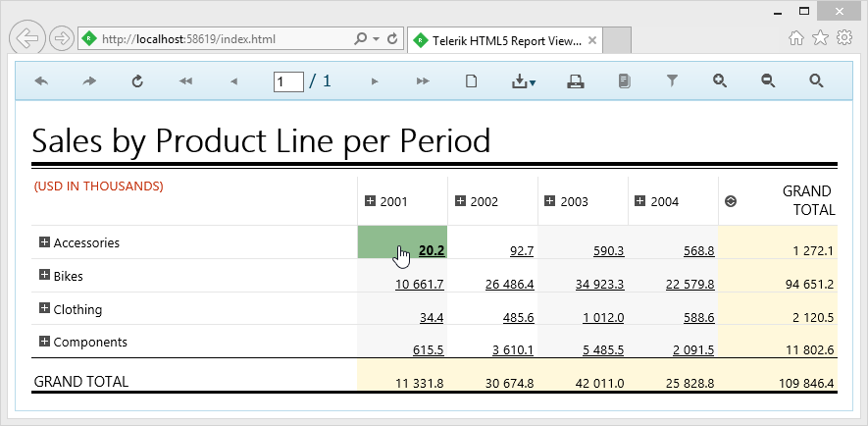
Task: Refresh the report with the toolbar icon
Action: 138,81
